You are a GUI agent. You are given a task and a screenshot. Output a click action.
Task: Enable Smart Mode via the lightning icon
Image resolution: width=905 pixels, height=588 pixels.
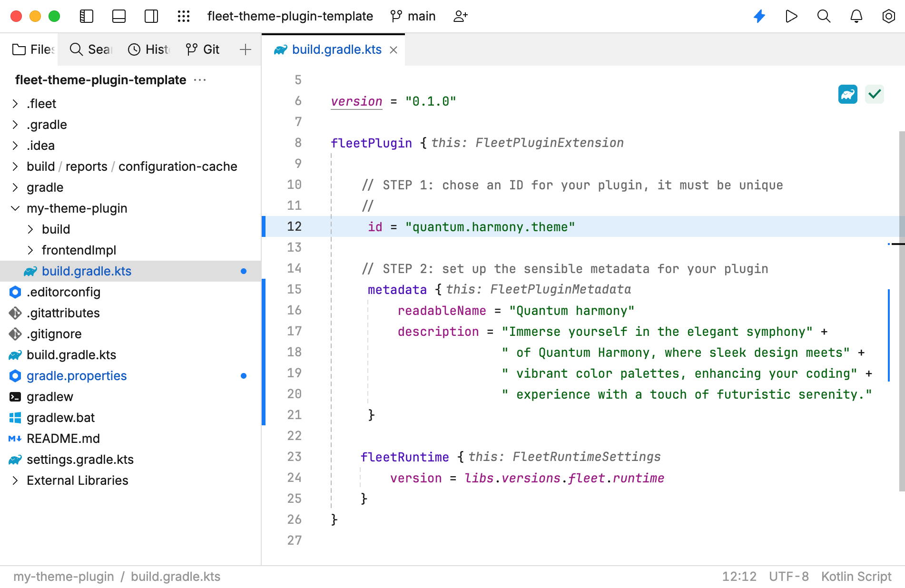coord(759,16)
